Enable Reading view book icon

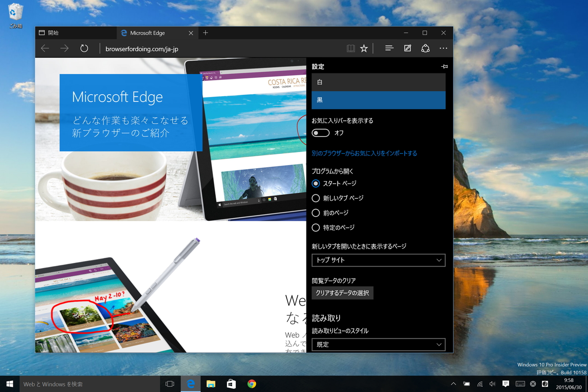tap(351, 48)
